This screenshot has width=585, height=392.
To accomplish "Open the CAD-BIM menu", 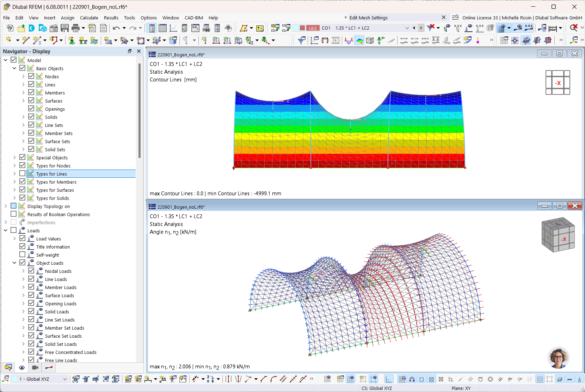I will pyautogui.click(x=194, y=18).
